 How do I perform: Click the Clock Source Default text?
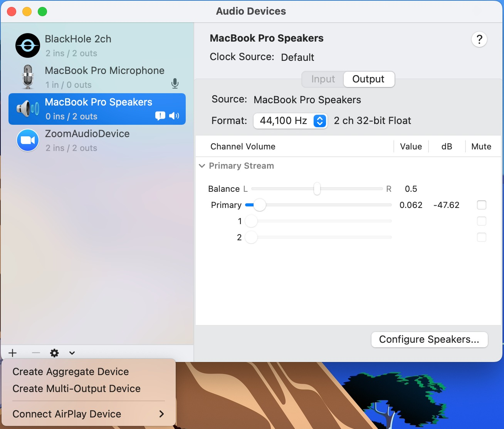297,57
